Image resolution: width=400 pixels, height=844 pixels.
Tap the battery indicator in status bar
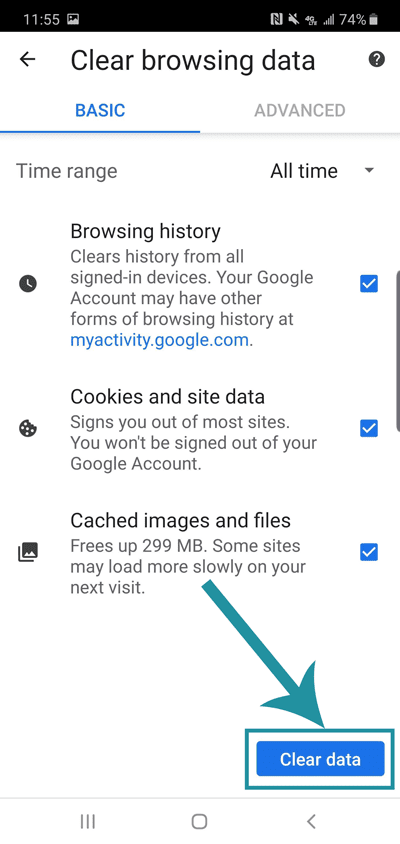point(374,20)
